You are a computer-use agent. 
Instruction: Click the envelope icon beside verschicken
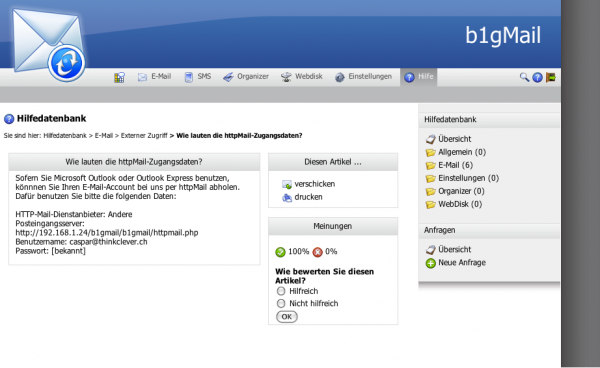tap(287, 184)
